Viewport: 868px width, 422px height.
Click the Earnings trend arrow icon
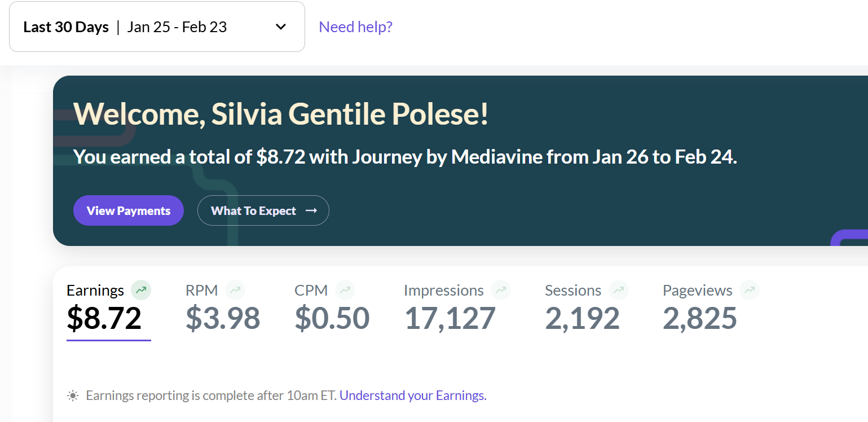click(141, 291)
